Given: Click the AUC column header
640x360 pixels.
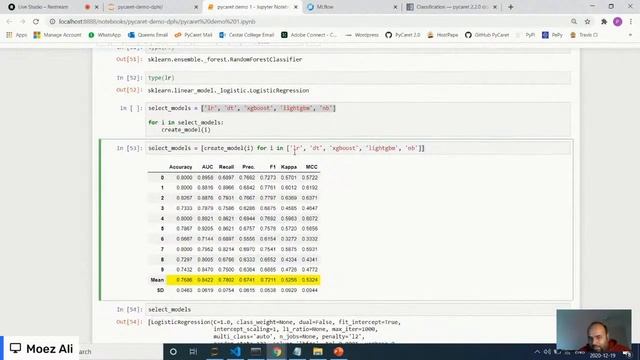Looking at the screenshot, I should (x=207, y=167).
